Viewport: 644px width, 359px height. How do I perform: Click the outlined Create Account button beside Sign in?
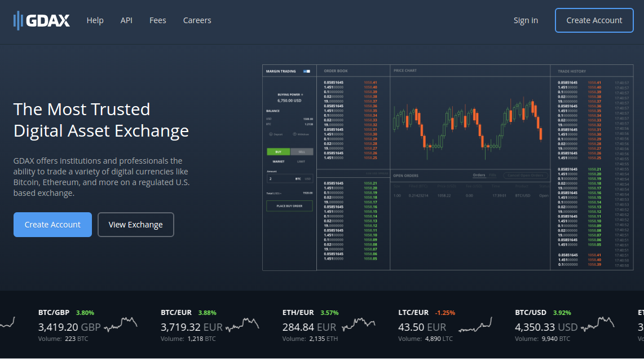(x=594, y=20)
